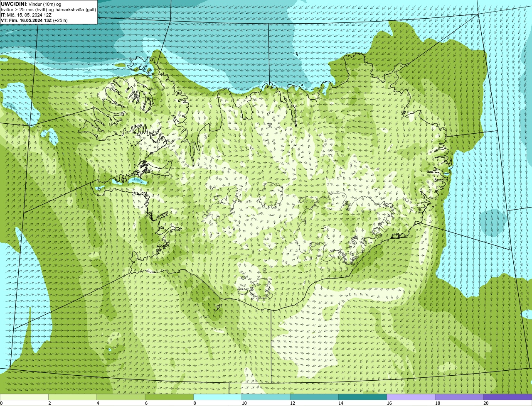532x406 pixels.
Task: Click the scale label '8'
Action: [x=195, y=403]
